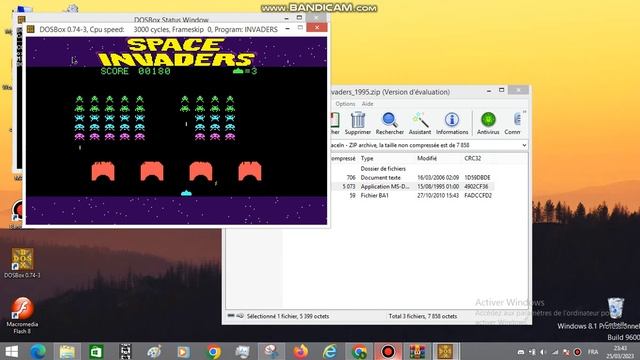This screenshot has width=640, height=360.
Task: Open the Paint palette taskbar icon
Action: pyautogui.click(x=154, y=351)
